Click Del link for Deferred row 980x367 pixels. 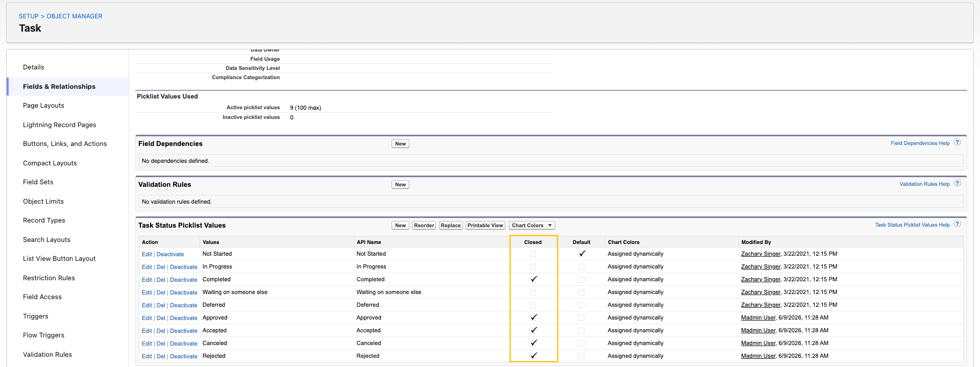161,305
